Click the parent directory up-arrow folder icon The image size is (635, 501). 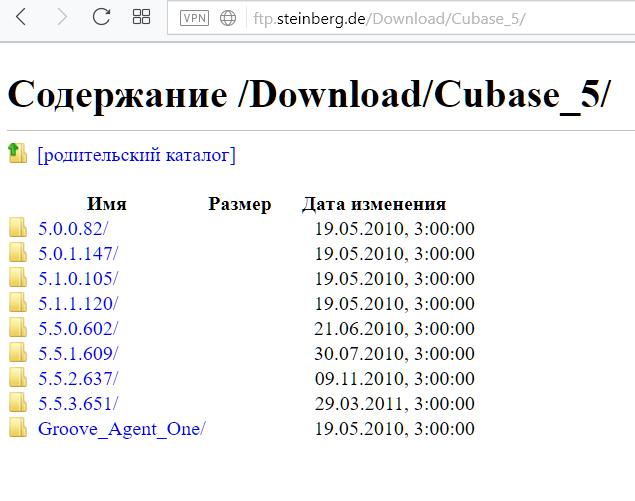click(17, 153)
